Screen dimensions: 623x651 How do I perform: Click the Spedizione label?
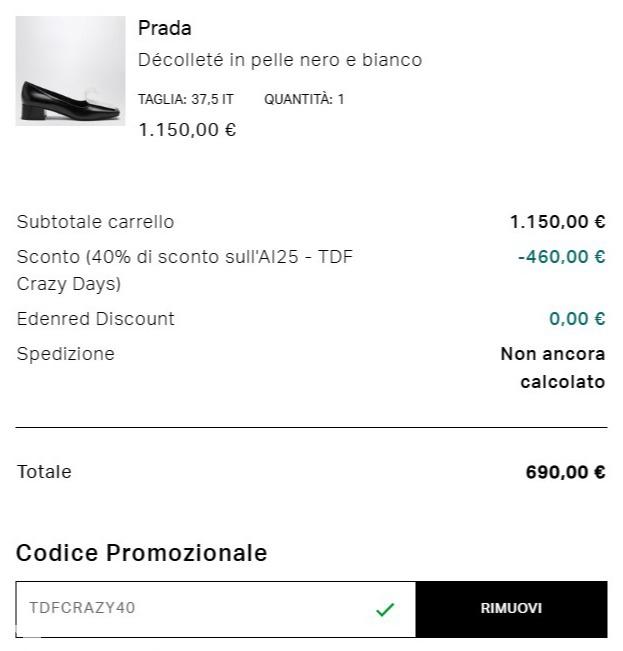pyautogui.click(x=66, y=354)
